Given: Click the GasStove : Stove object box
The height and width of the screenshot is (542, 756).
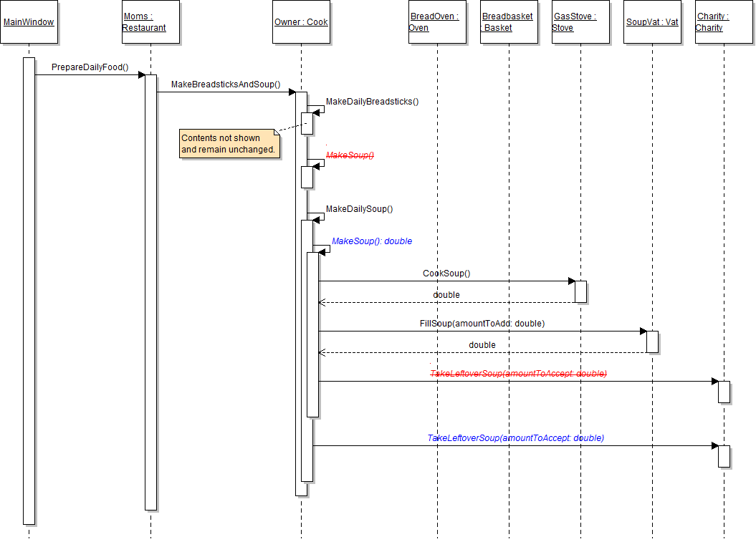Looking at the screenshot, I should click(x=580, y=22).
